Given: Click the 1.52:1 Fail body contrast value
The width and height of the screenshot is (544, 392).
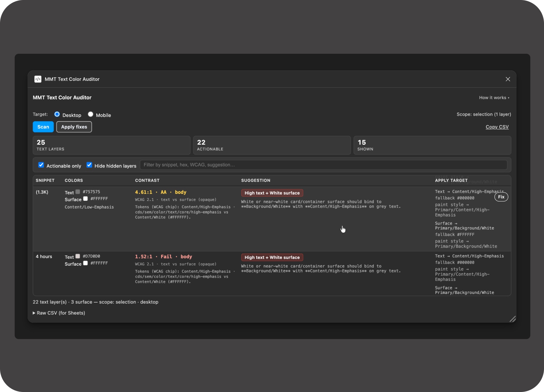Looking at the screenshot, I should click(x=164, y=257).
